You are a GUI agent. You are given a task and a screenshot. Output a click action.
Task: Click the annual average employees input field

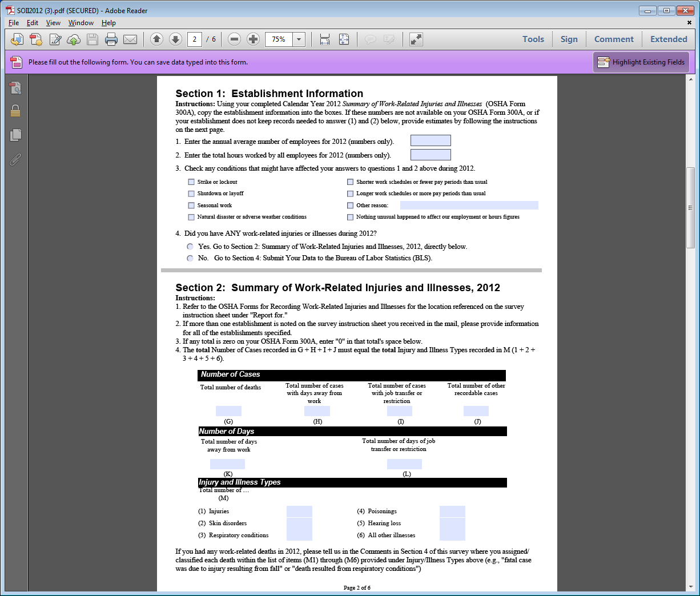(431, 140)
